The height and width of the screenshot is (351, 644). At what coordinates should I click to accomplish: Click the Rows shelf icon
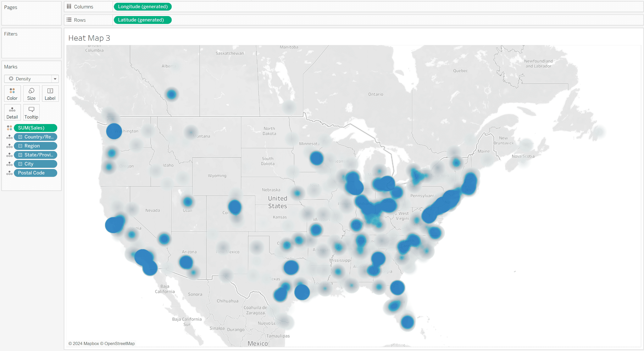click(69, 20)
